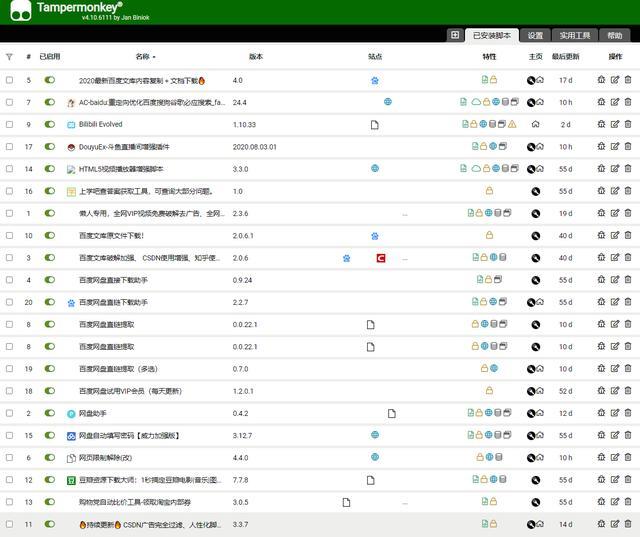The image size is (640, 537).
Task: Click version text 7.7.8
Action: [240, 480]
